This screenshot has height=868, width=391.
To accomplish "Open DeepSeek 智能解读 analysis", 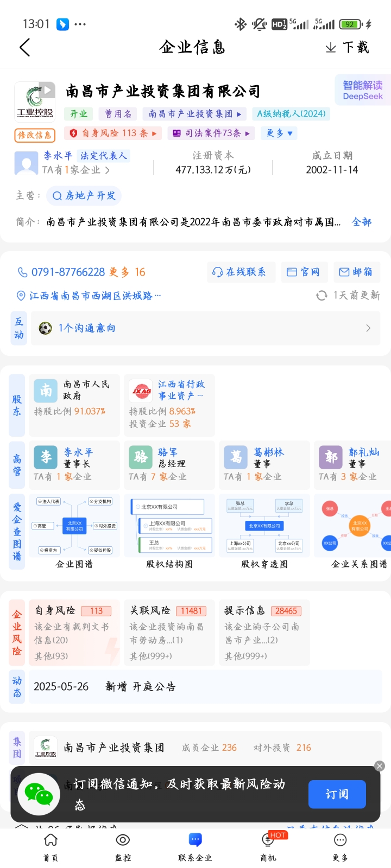I will 362,90.
